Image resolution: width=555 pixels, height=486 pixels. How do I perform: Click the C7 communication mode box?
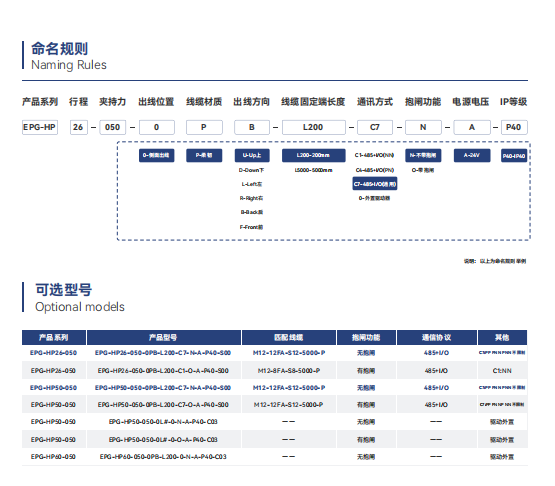click(375, 127)
